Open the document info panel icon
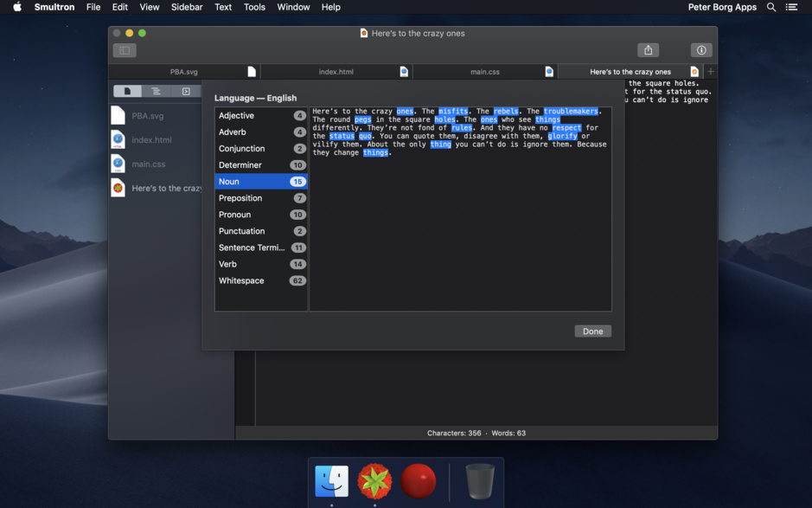This screenshot has height=508, width=812. pyautogui.click(x=700, y=49)
